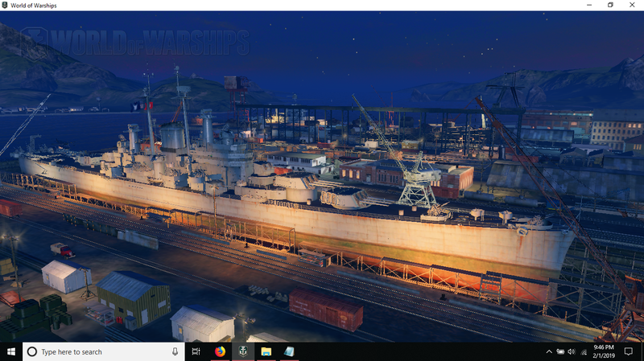Select World of Warships taskbar icon
The image size is (644, 361).
[242, 351]
